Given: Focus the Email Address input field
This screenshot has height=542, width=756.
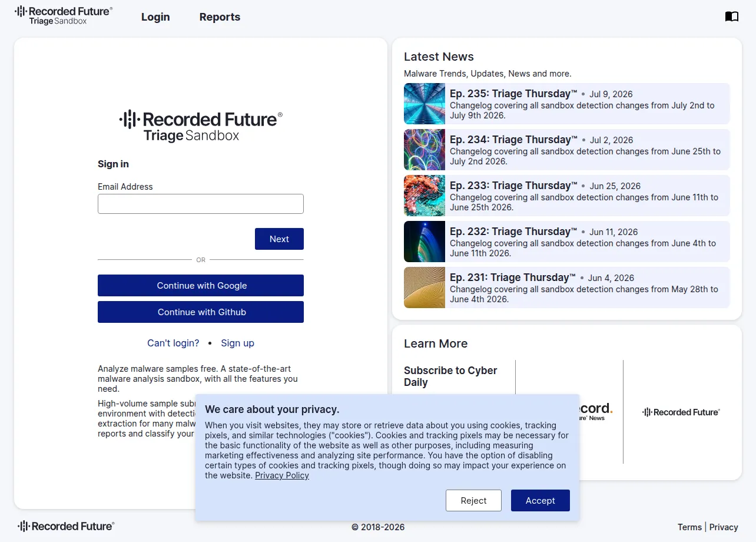Looking at the screenshot, I should pos(201,204).
